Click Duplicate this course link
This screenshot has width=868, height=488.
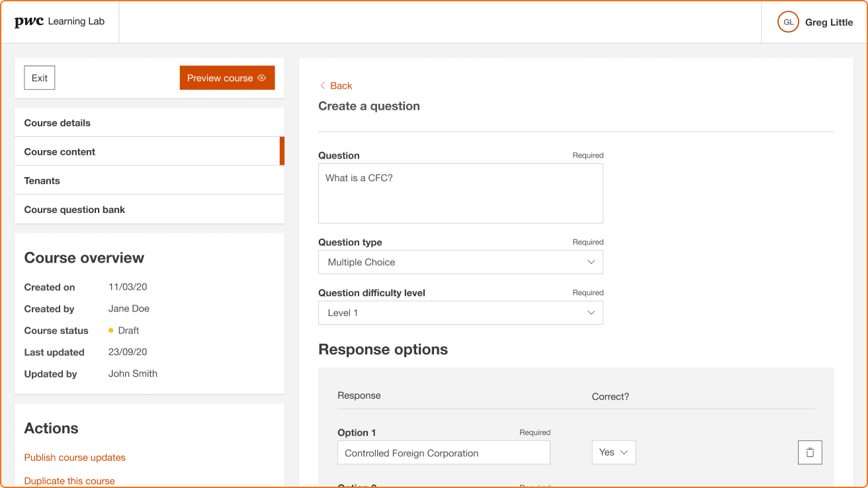point(69,481)
